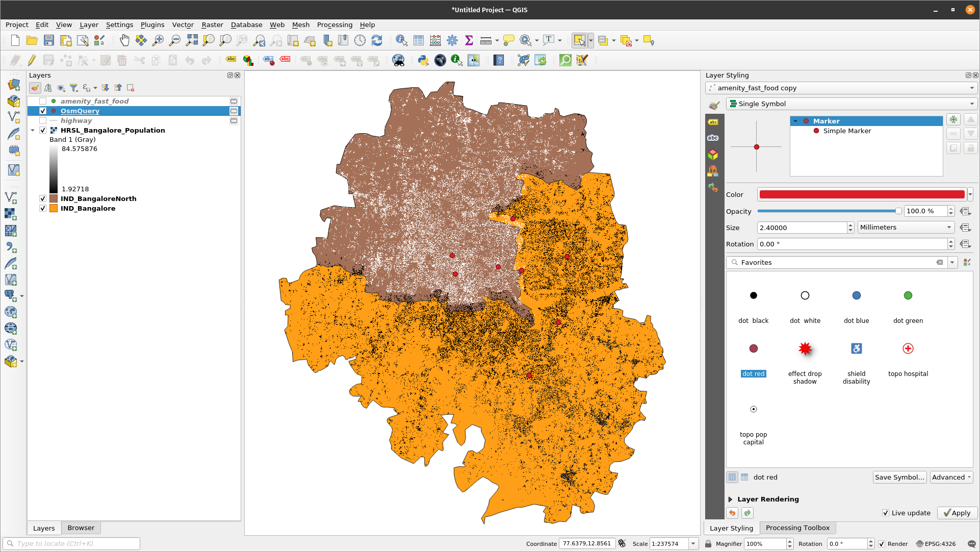Select the Marker root symbol item
This screenshot has width=980, height=552.
point(826,121)
